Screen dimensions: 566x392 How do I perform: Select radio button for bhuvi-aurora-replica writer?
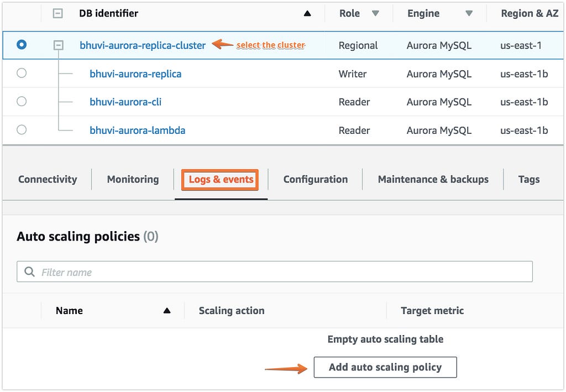(22, 73)
